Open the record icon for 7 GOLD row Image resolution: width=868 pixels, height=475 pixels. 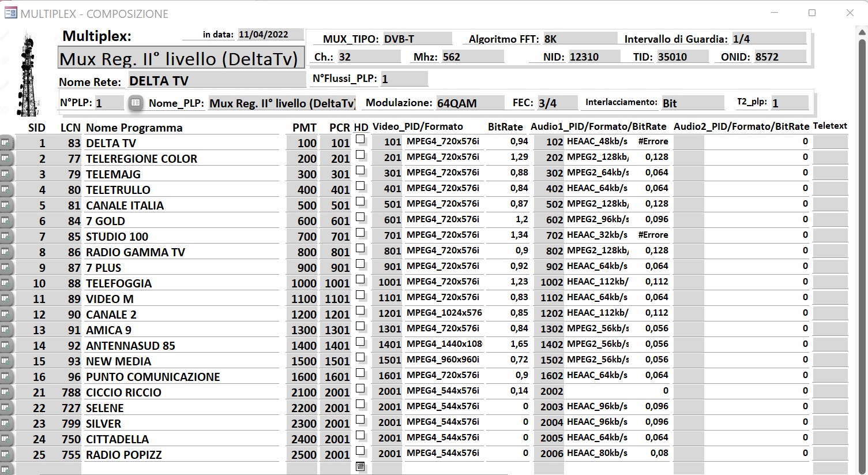pyautogui.click(x=6, y=220)
